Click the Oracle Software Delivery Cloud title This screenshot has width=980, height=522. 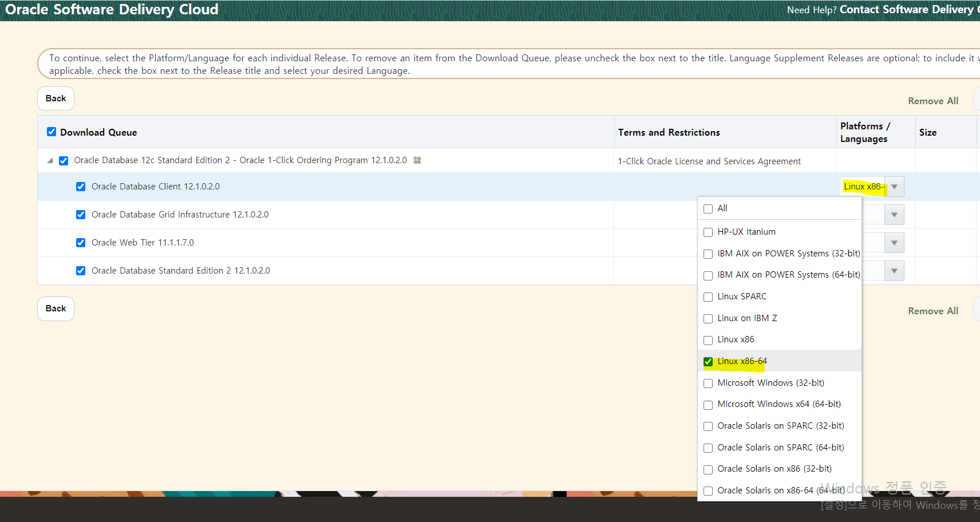pos(112,10)
